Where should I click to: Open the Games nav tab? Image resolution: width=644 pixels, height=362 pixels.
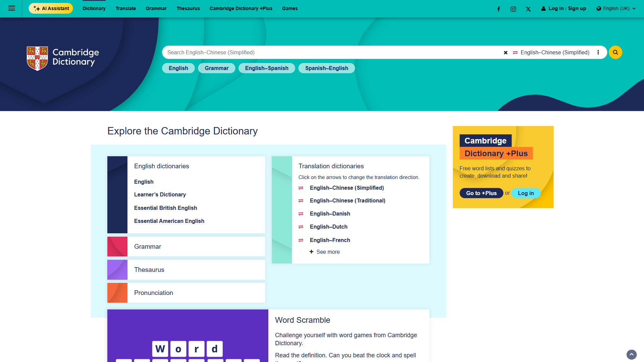(290, 8)
